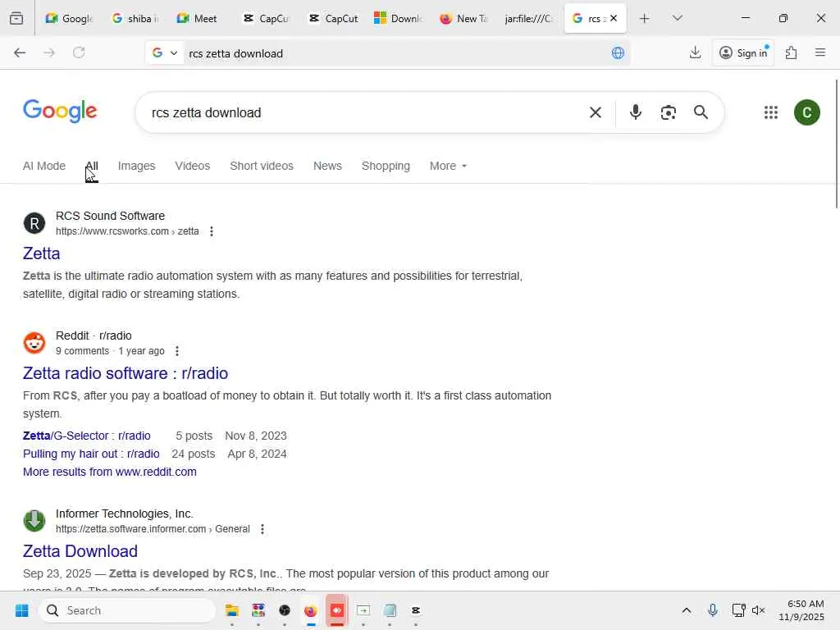Open the Firefox downloads panel
Image resolution: width=840 pixels, height=630 pixels.
coord(695,52)
